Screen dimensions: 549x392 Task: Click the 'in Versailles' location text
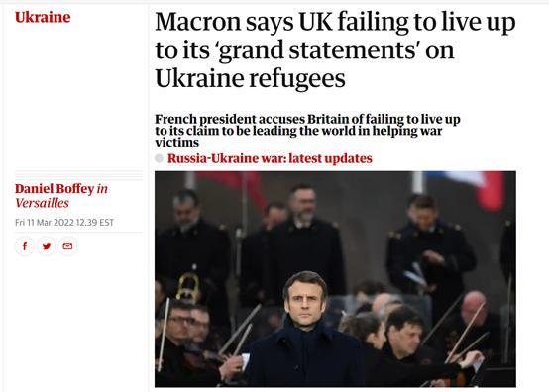pyautogui.click(x=61, y=196)
